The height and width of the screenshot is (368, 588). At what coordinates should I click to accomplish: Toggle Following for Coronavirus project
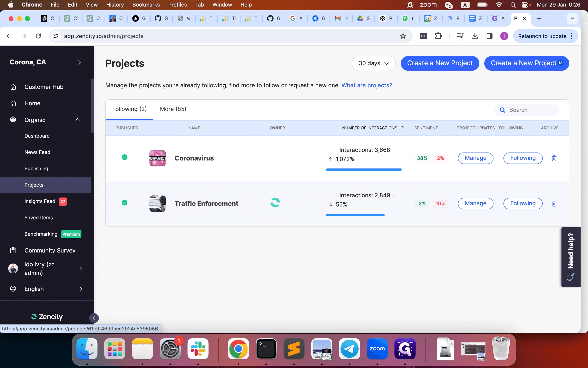[523, 158]
